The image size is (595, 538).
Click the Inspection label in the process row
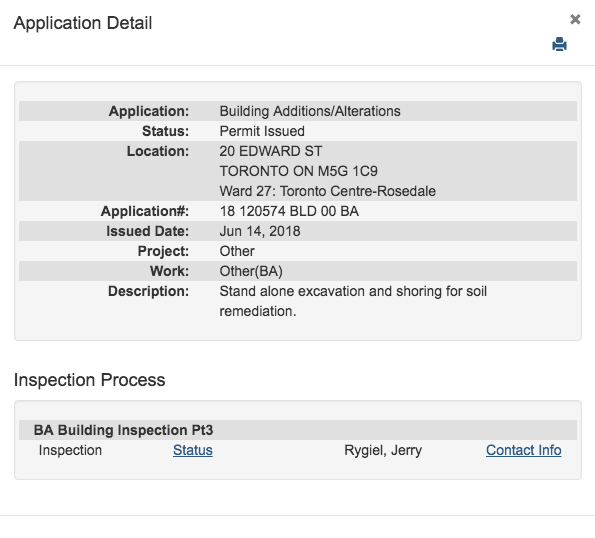click(70, 450)
